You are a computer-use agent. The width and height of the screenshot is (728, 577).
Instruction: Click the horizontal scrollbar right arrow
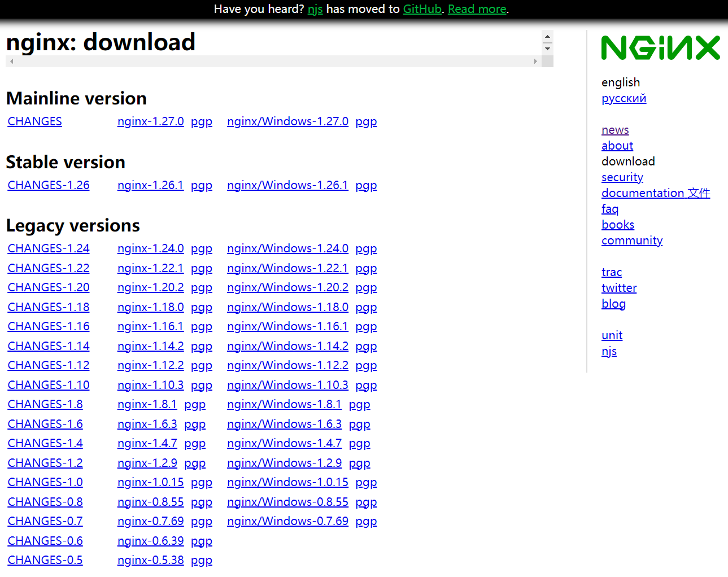pyautogui.click(x=535, y=62)
